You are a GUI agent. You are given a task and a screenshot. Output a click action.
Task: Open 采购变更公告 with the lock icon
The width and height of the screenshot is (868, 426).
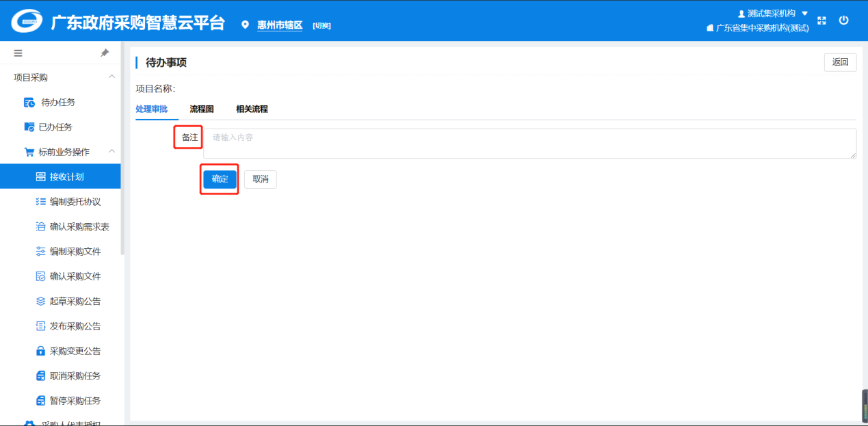(x=75, y=351)
